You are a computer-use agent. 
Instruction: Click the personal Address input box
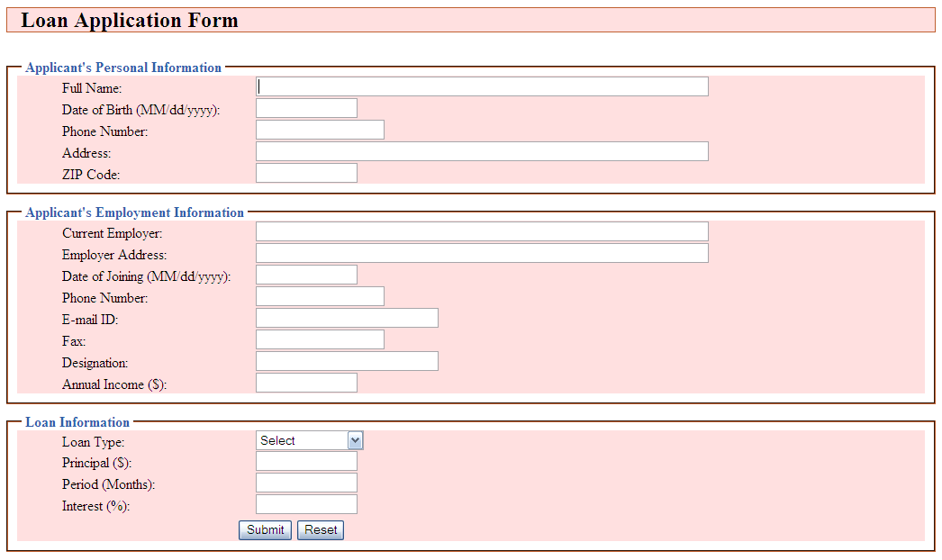pos(482,151)
